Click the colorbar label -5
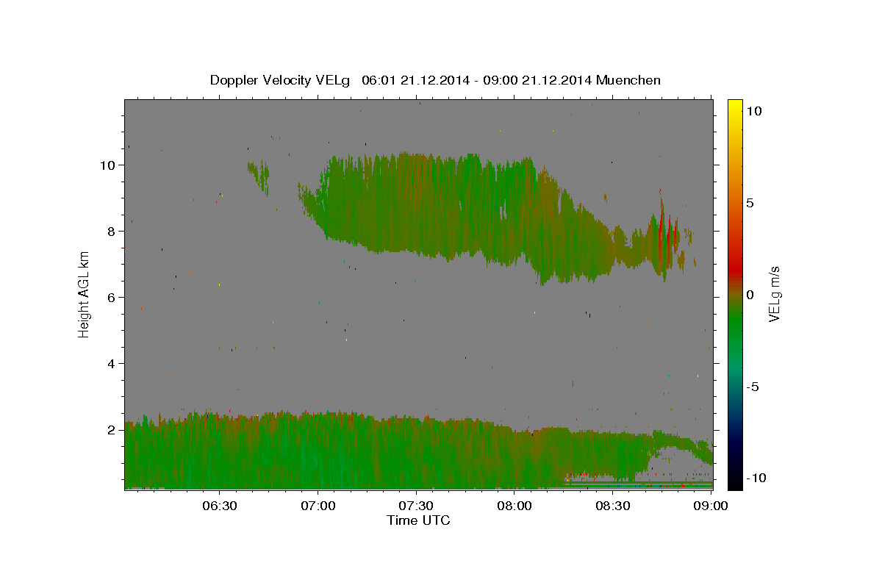Image resolution: width=882 pixels, height=588 pixels. point(752,387)
